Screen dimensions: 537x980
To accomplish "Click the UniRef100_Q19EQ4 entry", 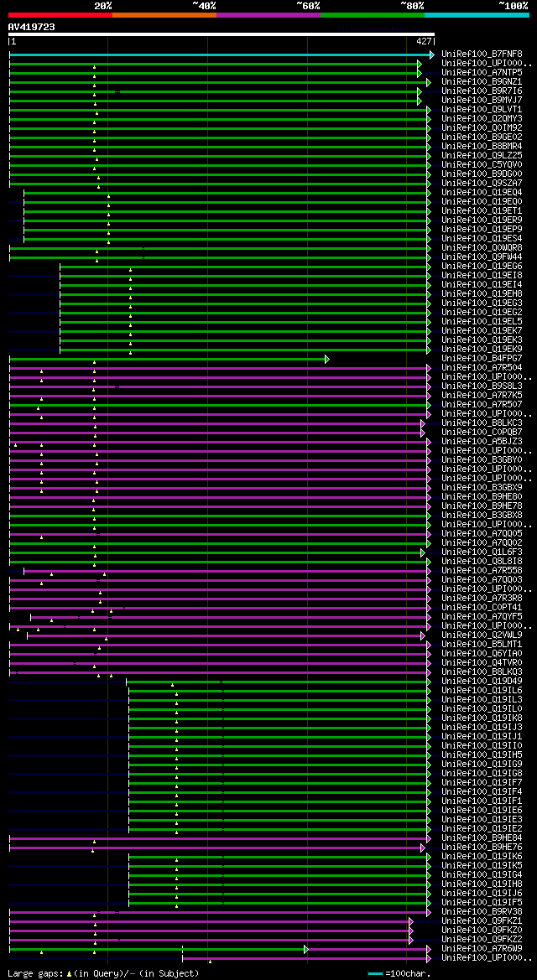I will [482, 193].
